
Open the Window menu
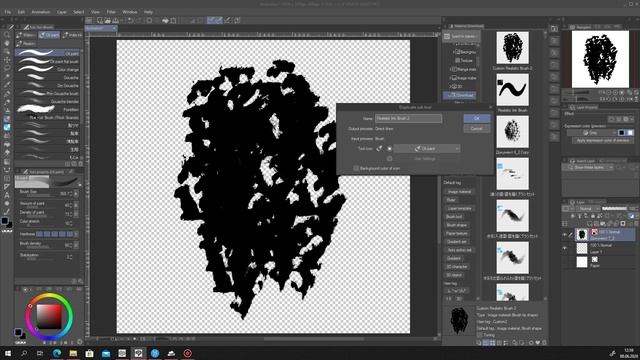click(x=130, y=12)
